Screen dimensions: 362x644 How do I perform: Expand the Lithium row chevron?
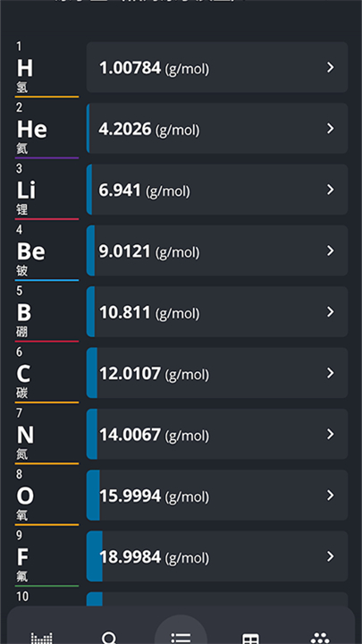tap(331, 190)
